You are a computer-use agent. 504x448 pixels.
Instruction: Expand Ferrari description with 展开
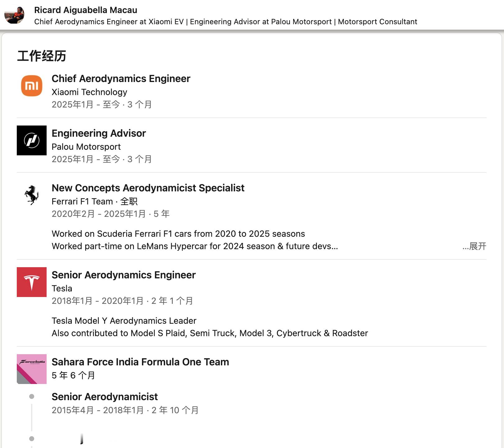pyautogui.click(x=474, y=246)
